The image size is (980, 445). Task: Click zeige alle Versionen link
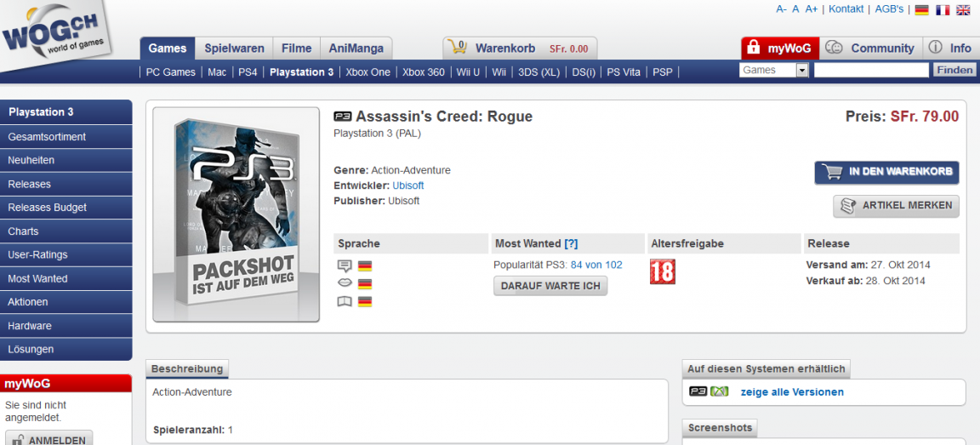(792, 392)
